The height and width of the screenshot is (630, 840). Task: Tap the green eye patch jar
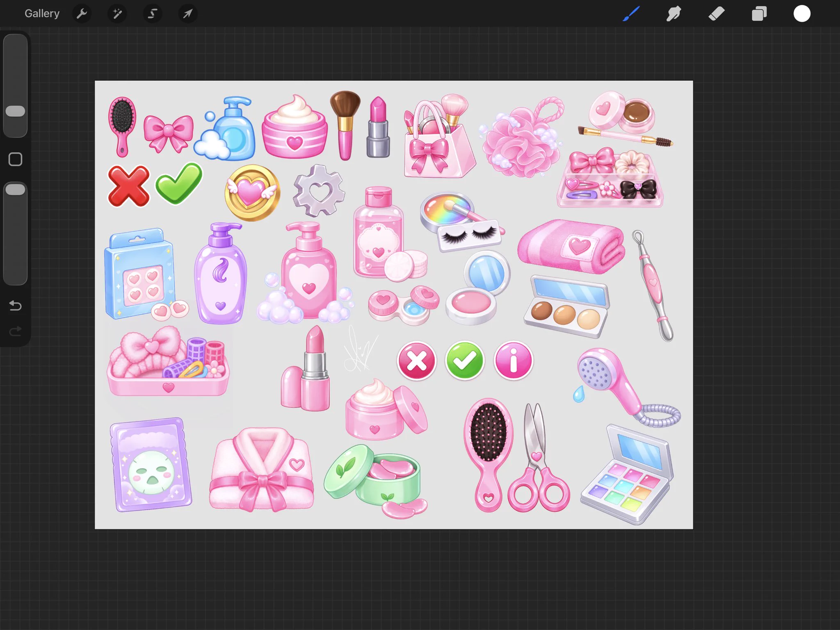click(x=376, y=481)
